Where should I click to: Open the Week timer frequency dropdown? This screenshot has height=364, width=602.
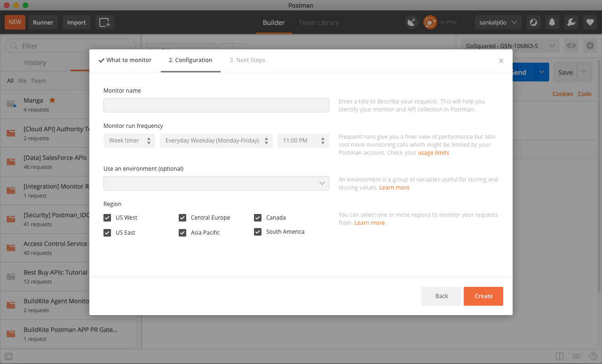(129, 141)
